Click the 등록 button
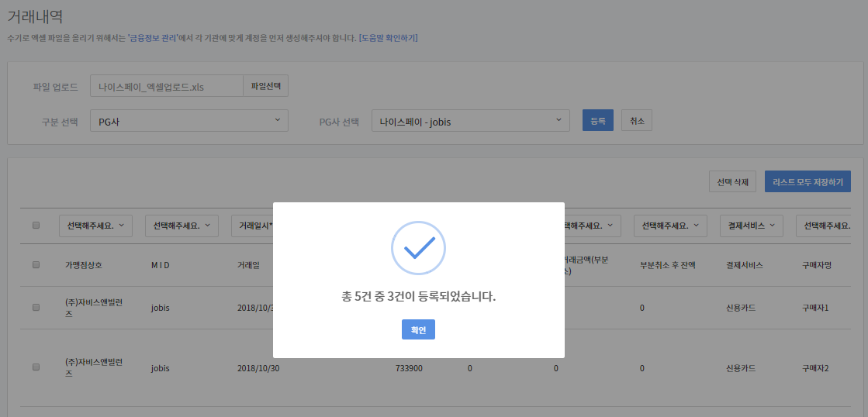This screenshot has width=868, height=417. 598,120
